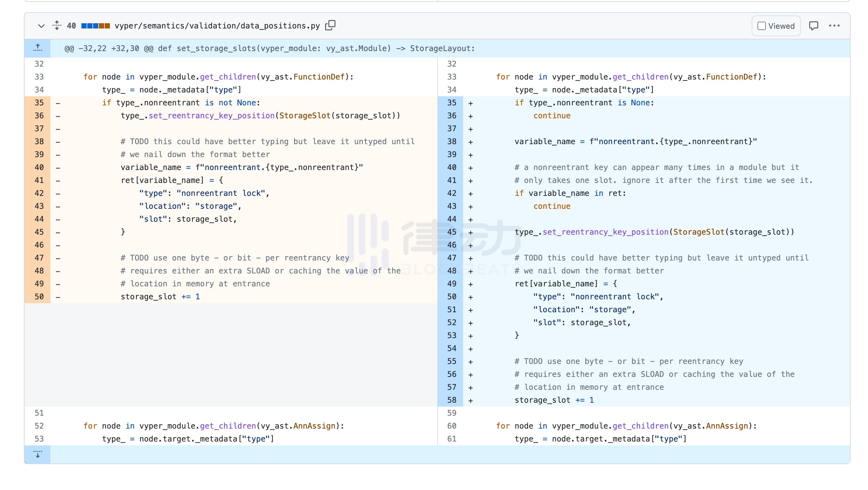
Task: Click the vyper/semantics/validation/data_positions.py file name
Action: pos(217,26)
